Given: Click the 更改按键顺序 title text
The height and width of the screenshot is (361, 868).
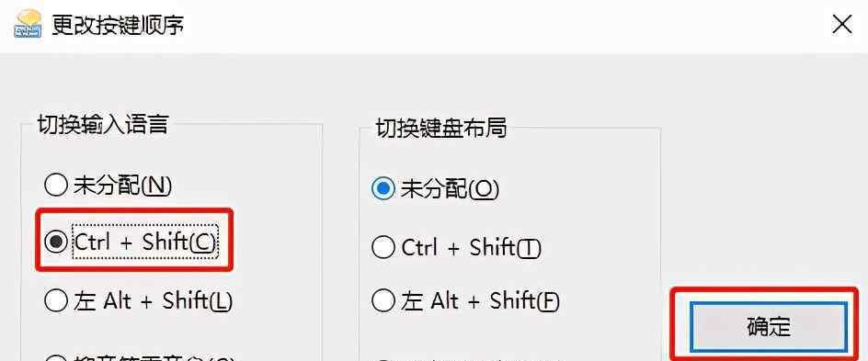Looking at the screenshot, I should tap(118, 26).
